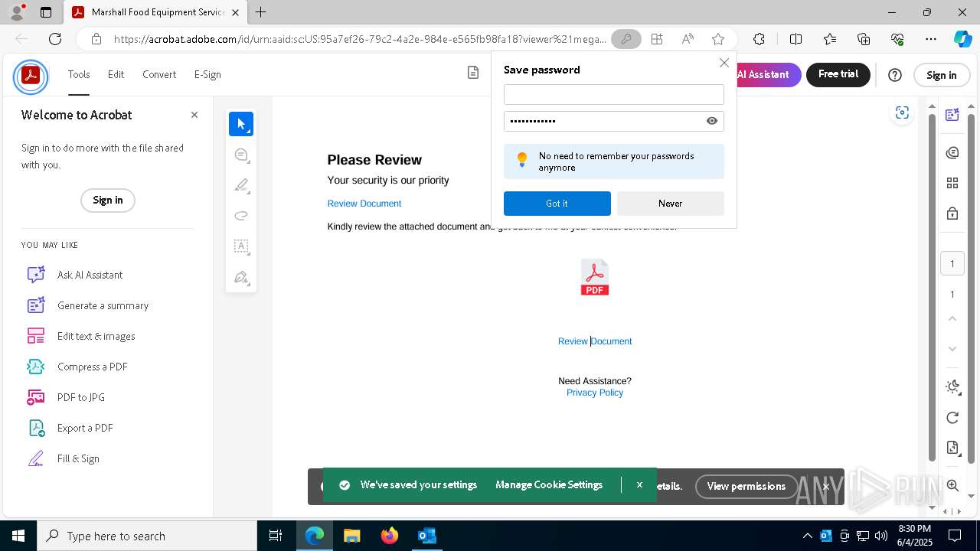Open the Tools tab
Image resolution: width=980 pixels, height=551 pixels.
pyautogui.click(x=79, y=74)
